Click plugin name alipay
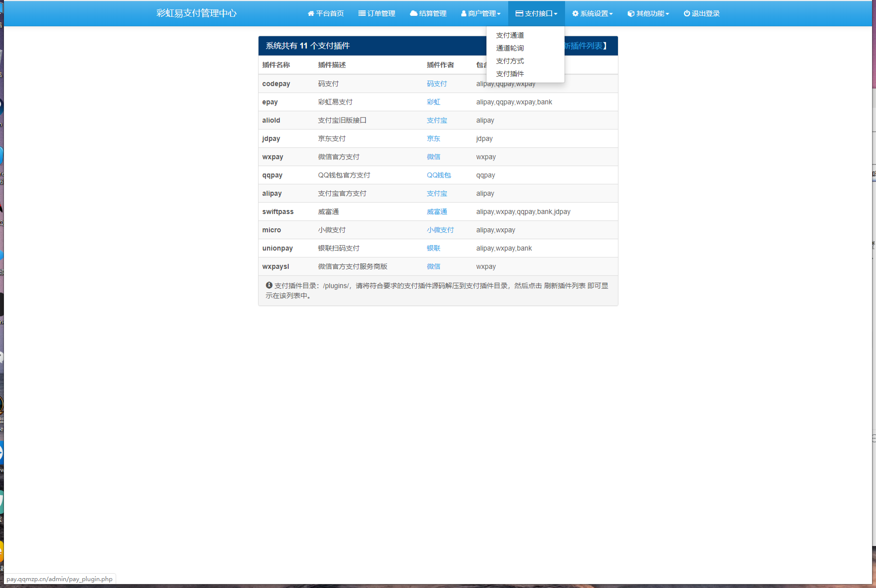 272,194
